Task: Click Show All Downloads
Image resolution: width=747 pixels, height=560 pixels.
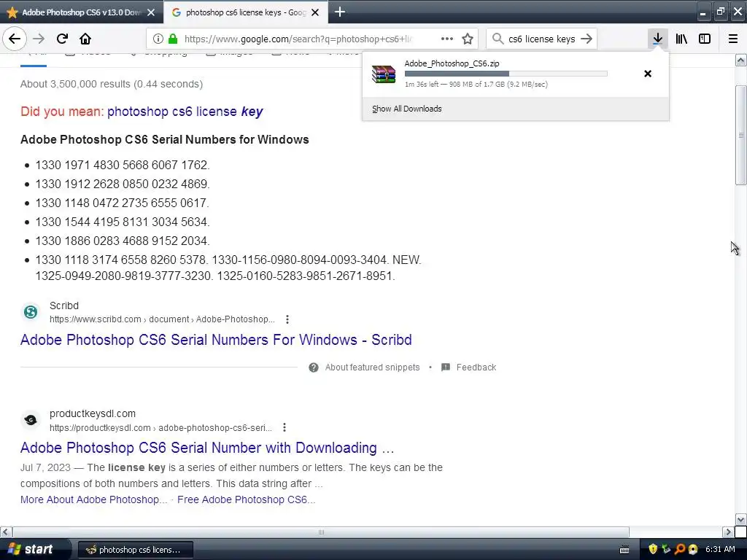Action: coord(407,109)
